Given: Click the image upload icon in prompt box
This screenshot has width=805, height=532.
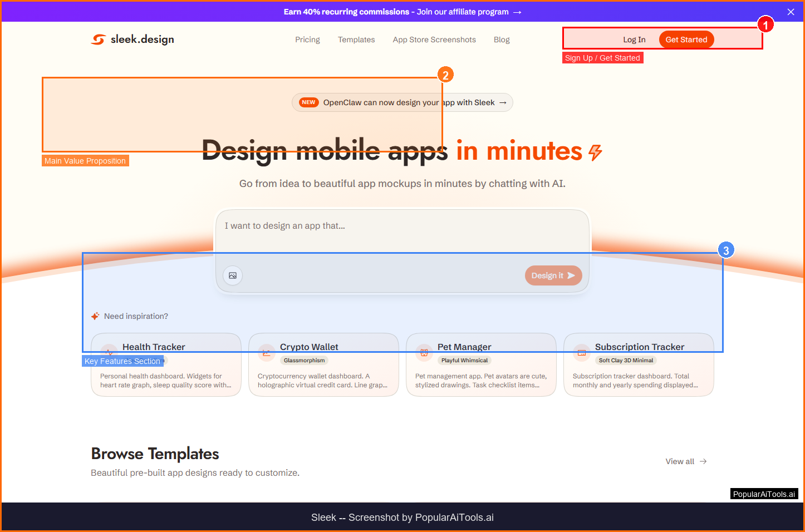Looking at the screenshot, I should [233, 275].
